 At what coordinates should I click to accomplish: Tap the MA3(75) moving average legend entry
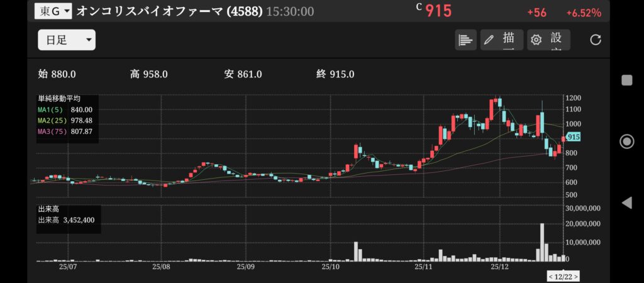point(65,131)
